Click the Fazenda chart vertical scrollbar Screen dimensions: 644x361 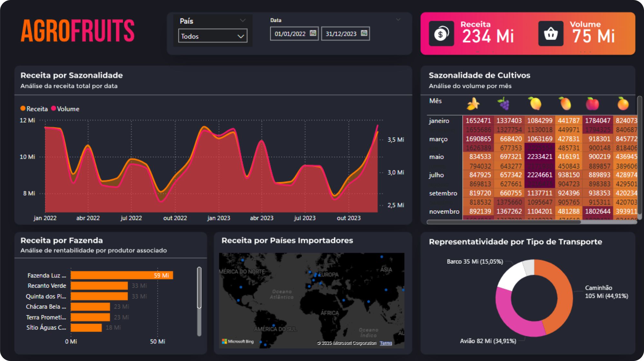(199, 288)
